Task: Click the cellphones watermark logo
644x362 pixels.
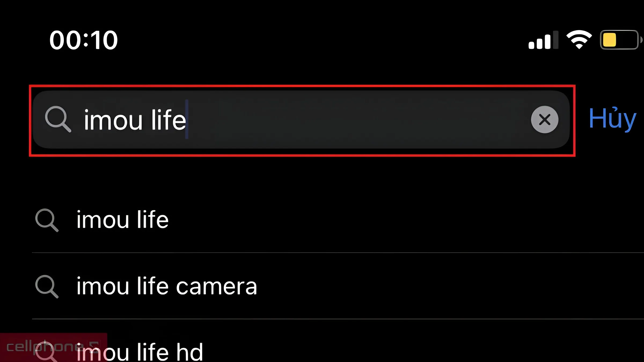Action: click(x=53, y=347)
